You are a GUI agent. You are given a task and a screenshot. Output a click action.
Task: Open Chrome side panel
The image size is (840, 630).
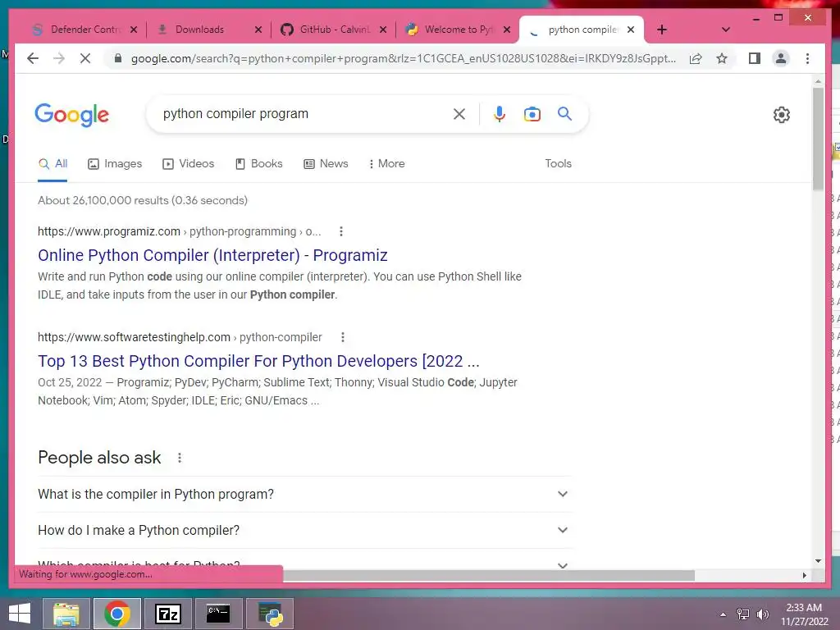[755, 58]
